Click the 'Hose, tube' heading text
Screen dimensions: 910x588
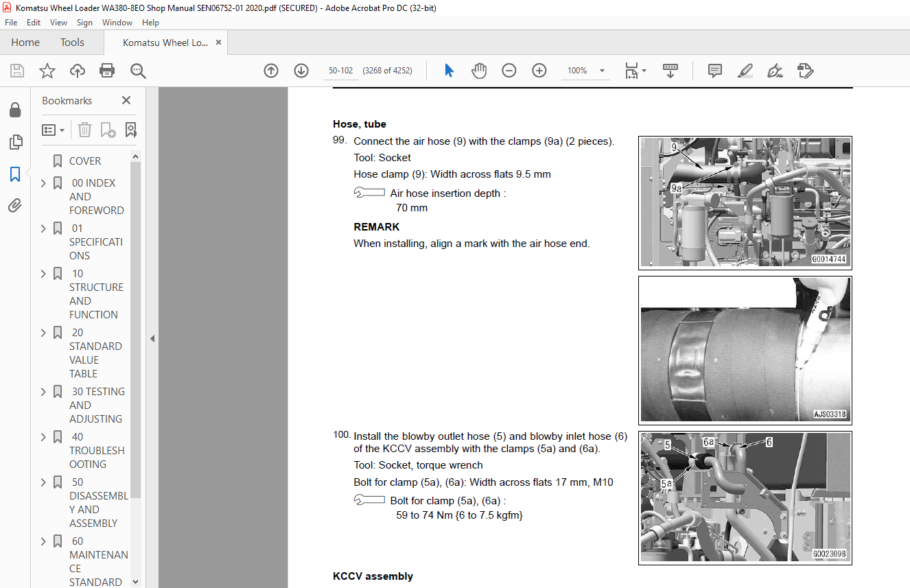pyautogui.click(x=360, y=124)
